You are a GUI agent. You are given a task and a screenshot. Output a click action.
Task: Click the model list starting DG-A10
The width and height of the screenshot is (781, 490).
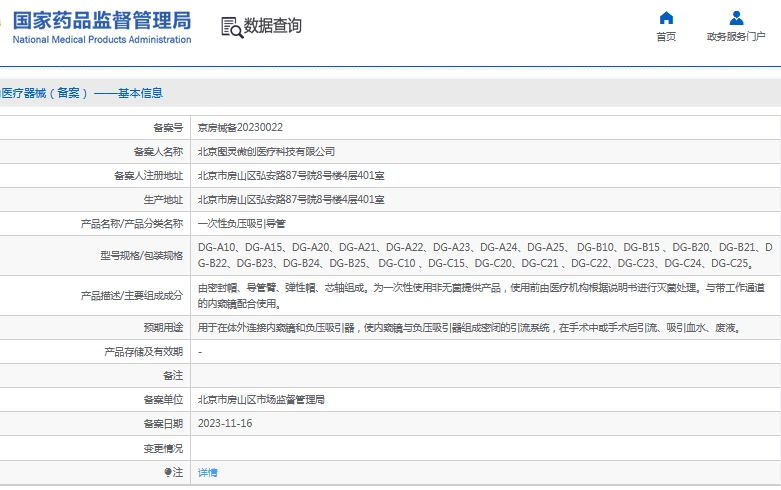coord(485,255)
